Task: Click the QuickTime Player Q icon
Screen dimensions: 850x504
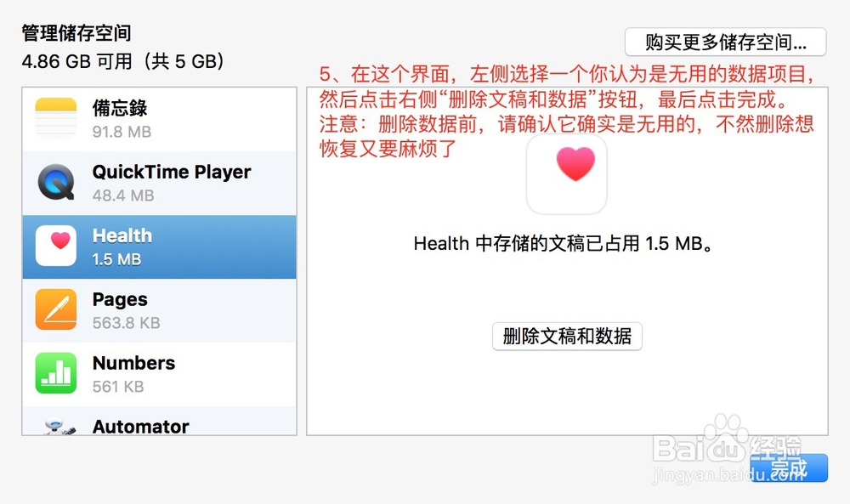Action: 56,182
